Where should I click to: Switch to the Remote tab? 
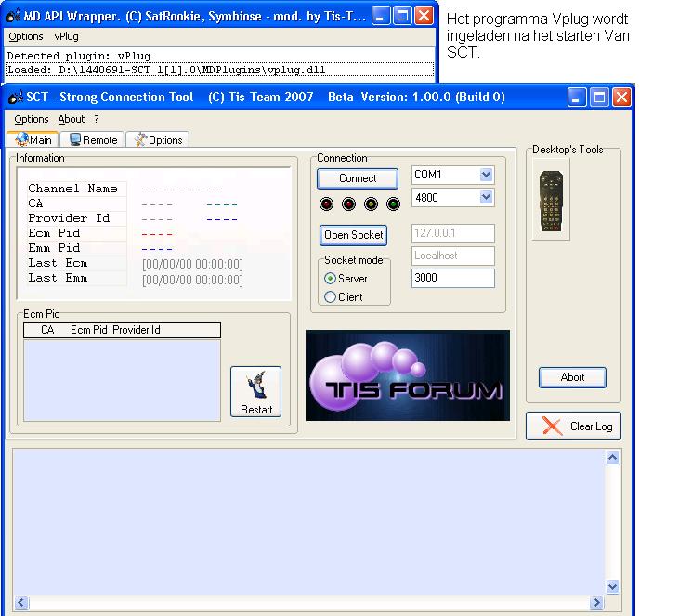(x=93, y=140)
